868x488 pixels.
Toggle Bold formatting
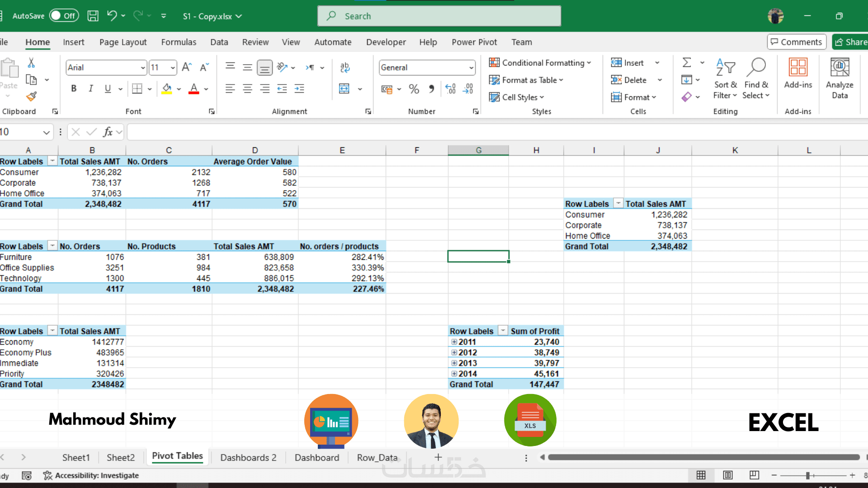coord(74,89)
